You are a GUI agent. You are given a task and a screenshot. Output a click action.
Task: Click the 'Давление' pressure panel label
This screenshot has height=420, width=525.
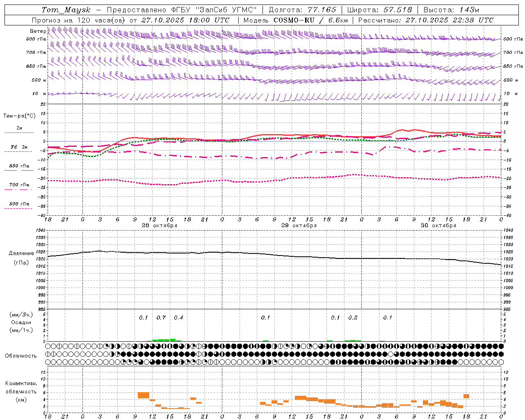(x=21, y=253)
